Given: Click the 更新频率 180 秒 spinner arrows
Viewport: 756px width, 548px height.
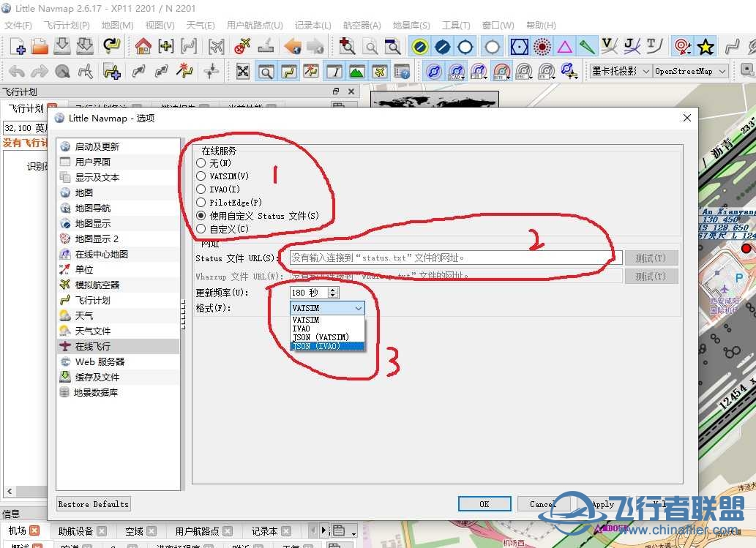Looking at the screenshot, I should tap(333, 293).
